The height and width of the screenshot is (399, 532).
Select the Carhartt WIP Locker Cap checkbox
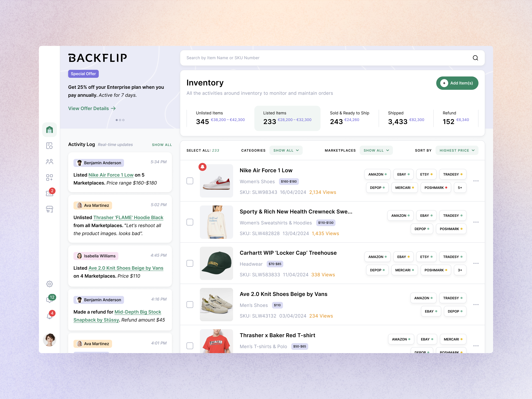[190, 263]
